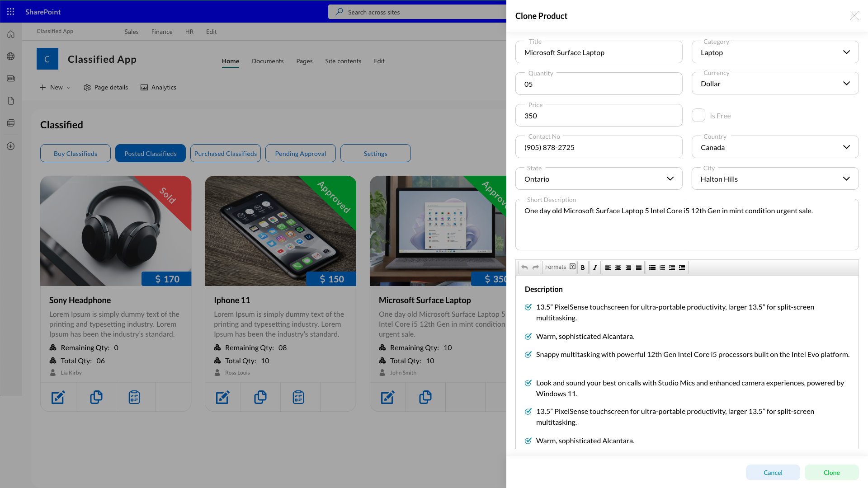This screenshot has height=488, width=868.
Task: Open the Iphone 11 product image
Action: click(x=280, y=231)
